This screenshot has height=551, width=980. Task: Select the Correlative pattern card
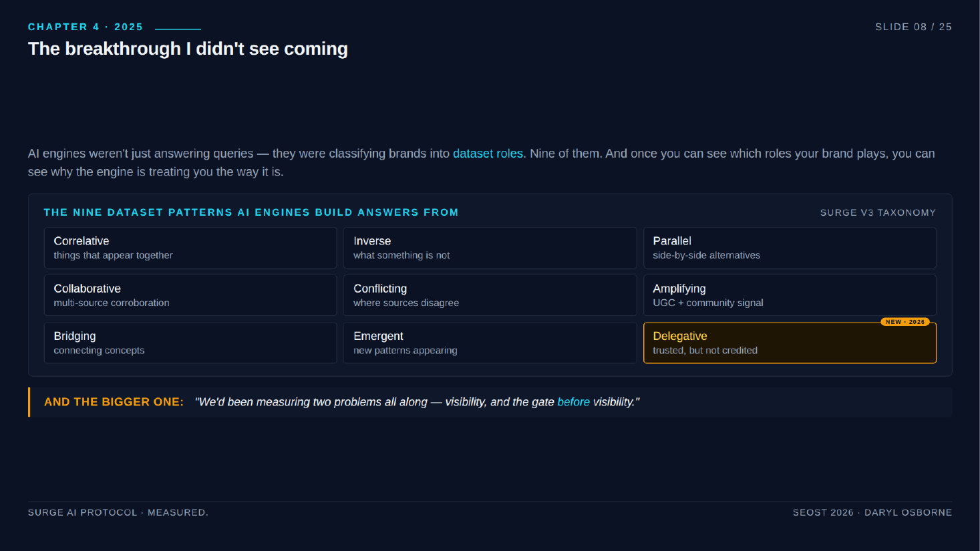click(x=190, y=248)
